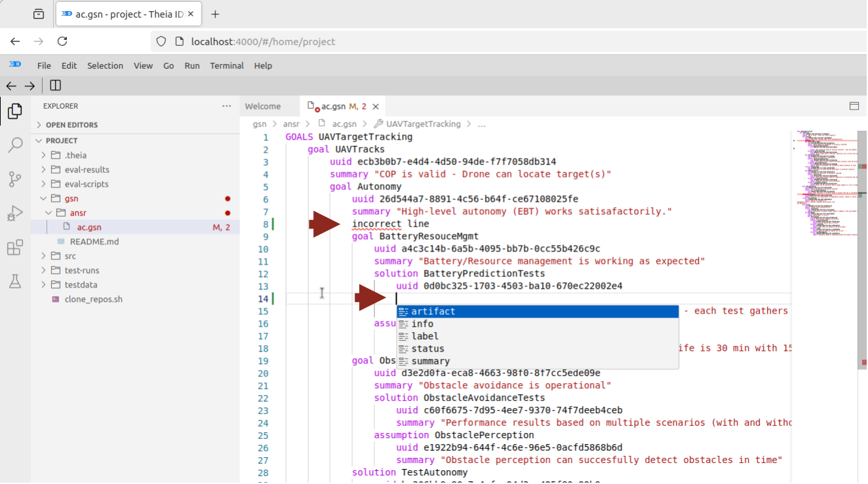Open the Explorer view in activity bar
The image size is (868, 484).
pos(14,111)
